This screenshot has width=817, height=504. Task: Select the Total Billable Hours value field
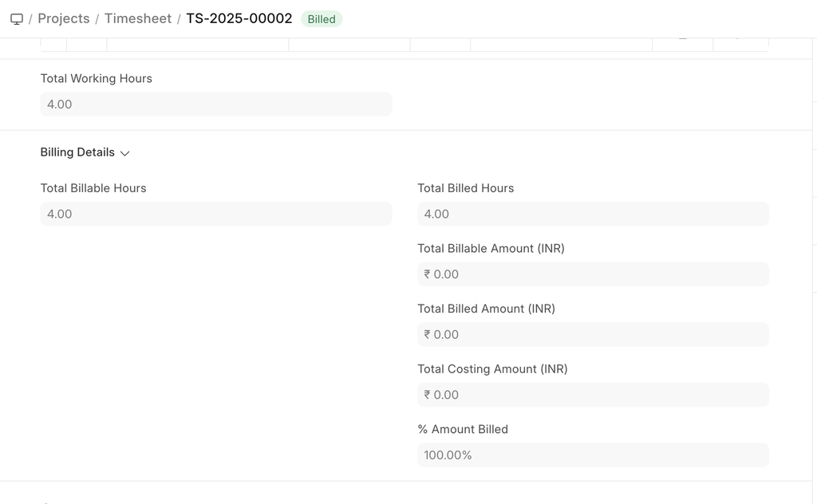(x=215, y=214)
